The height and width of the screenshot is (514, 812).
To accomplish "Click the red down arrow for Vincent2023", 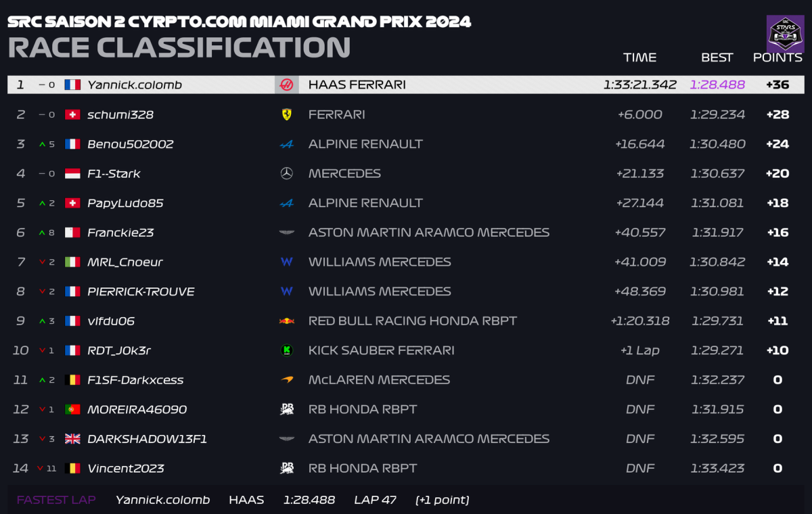I will [x=41, y=468].
